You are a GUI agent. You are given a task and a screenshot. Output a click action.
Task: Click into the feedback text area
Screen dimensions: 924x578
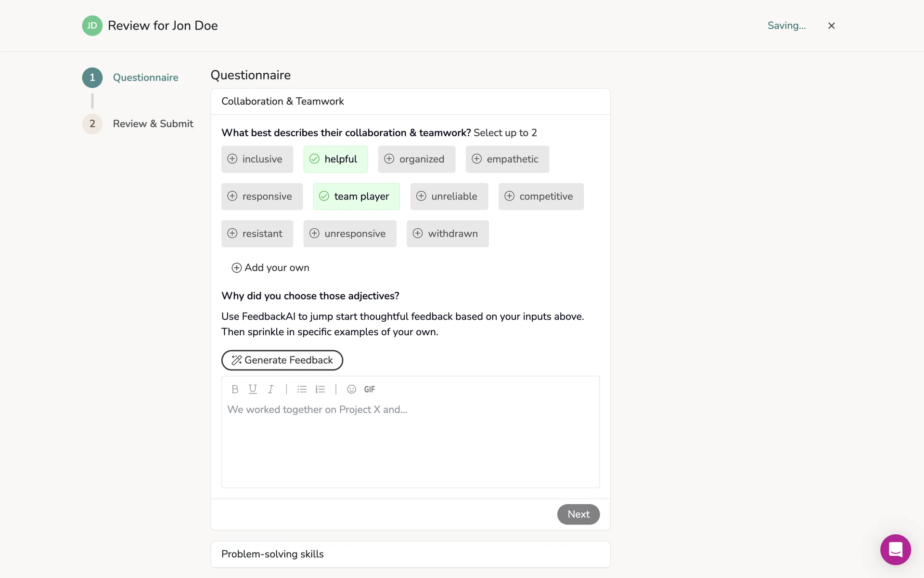coord(410,443)
